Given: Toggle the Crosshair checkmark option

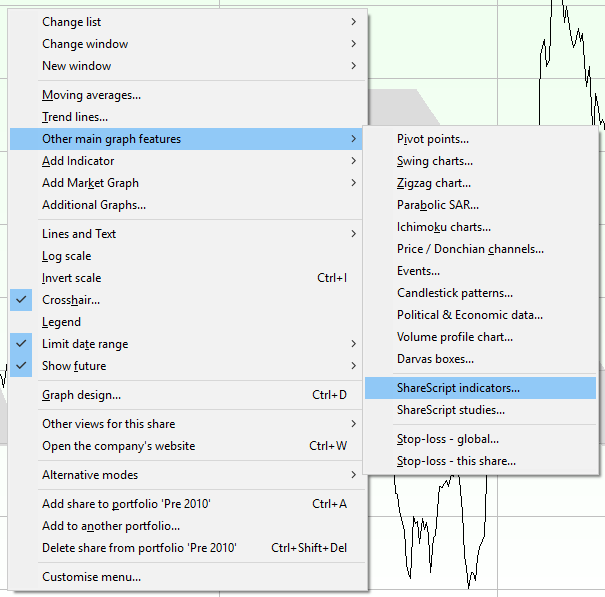Looking at the screenshot, I should pos(70,300).
